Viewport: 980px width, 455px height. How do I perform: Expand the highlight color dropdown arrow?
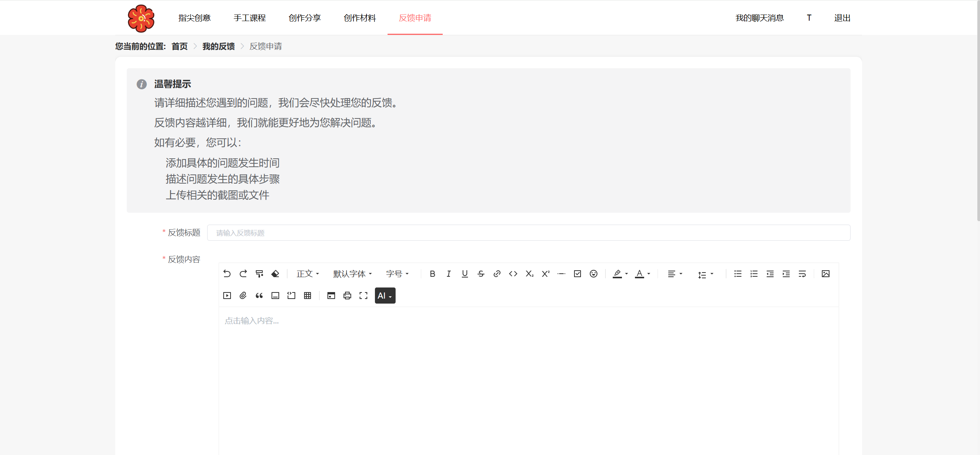click(627, 274)
